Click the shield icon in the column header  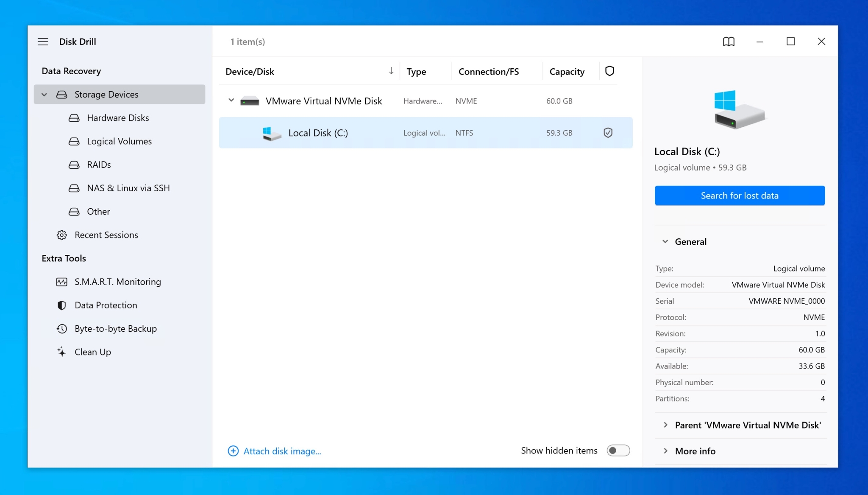(609, 71)
